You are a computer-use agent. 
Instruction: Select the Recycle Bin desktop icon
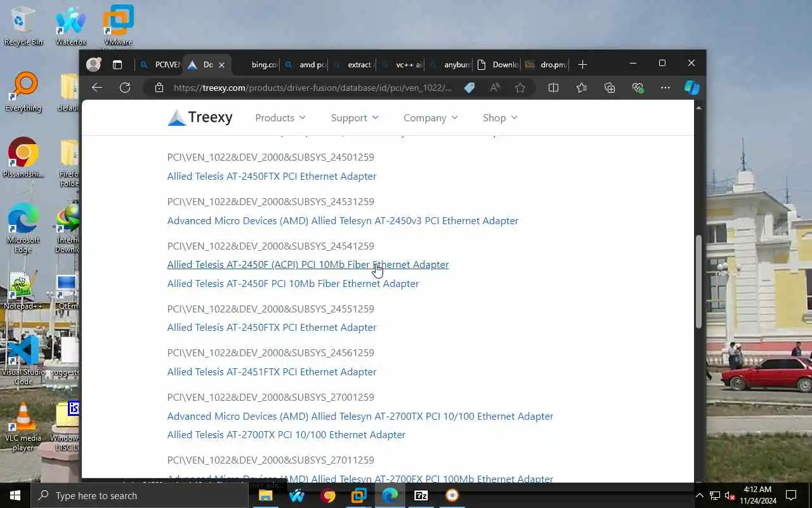[x=23, y=27]
